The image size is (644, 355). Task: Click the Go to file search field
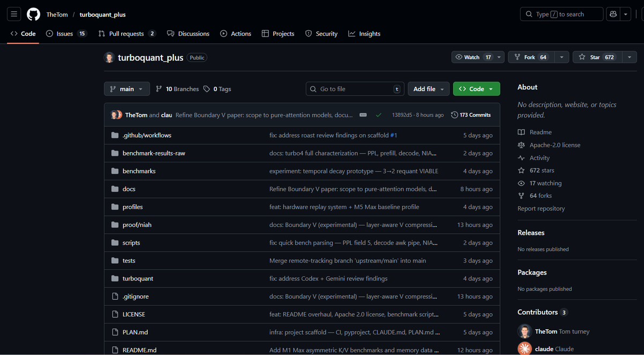pyautogui.click(x=355, y=89)
